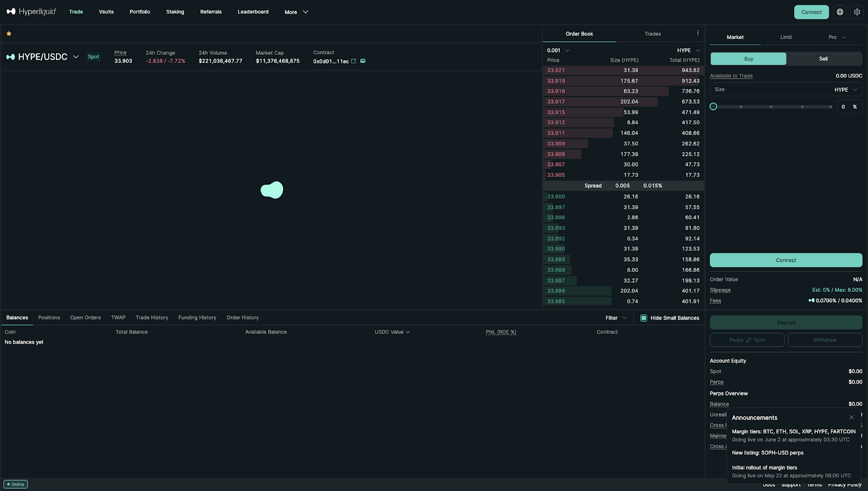Image resolution: width=868 pixels, height=491 pixels.
Task: Open the order book options three-dot menu
Action: pyautogui.click(x=698, y=33)
